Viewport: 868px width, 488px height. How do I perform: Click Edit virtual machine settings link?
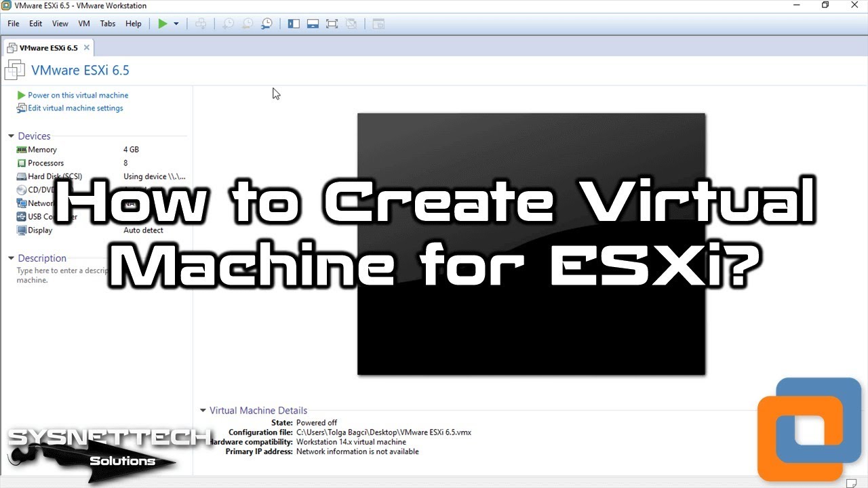tap(75, 108)
